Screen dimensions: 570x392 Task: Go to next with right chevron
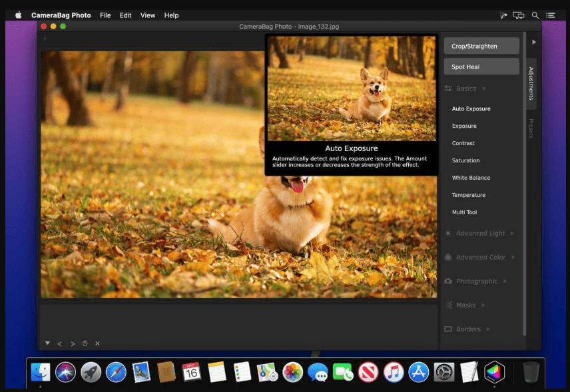click(x=73, y=343)
